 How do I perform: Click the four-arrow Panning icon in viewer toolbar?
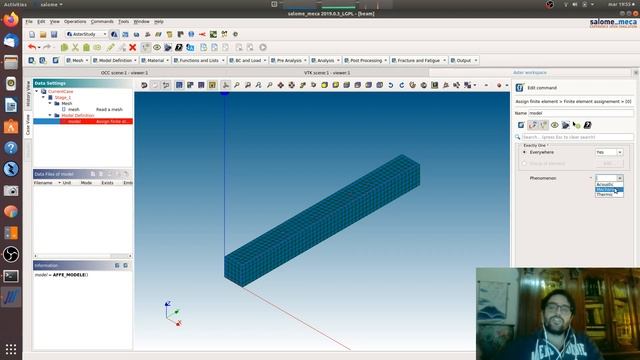[281, 85]
